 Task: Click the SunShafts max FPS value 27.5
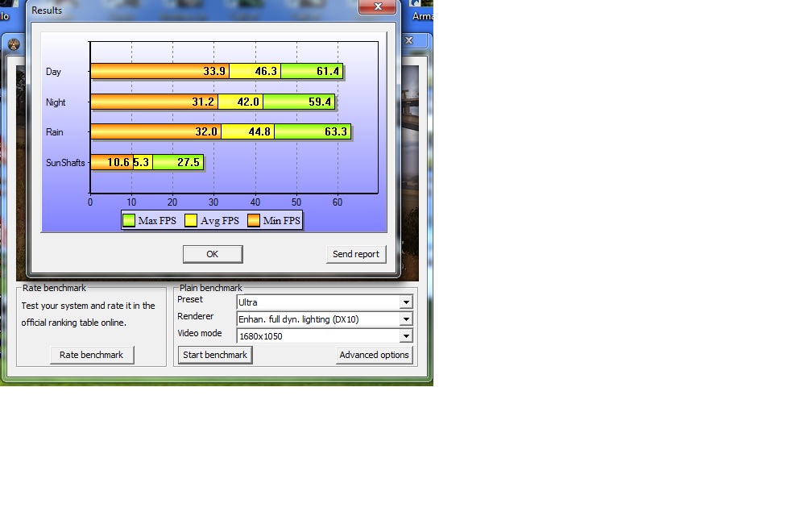tap(188, 162)
